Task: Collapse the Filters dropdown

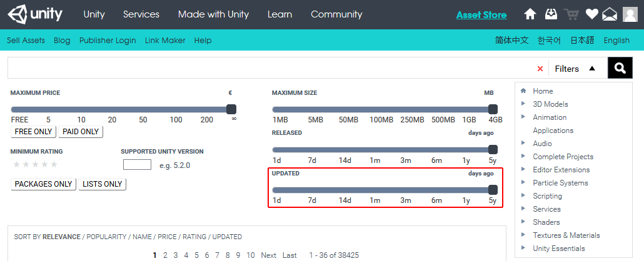Action: 575,69
